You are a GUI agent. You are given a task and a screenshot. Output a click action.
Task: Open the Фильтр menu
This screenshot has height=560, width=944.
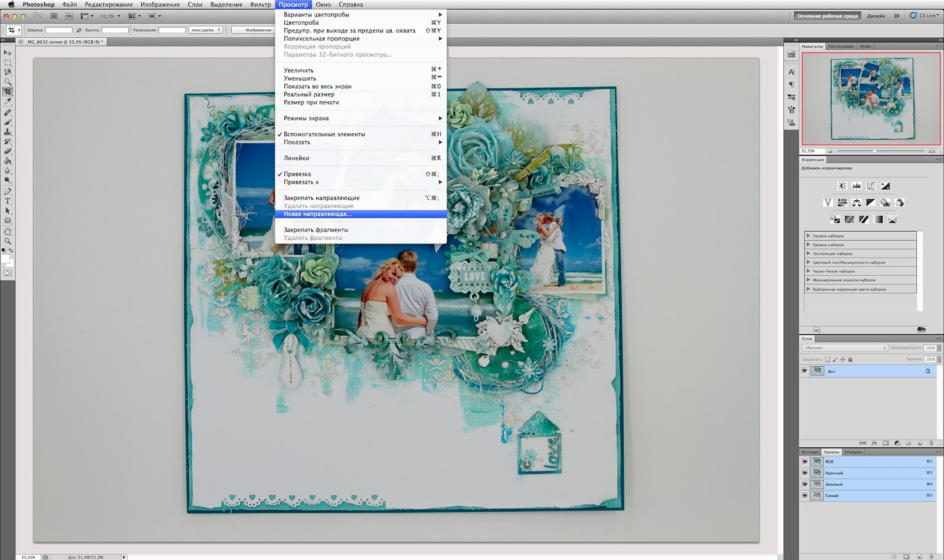click(260, 5)
